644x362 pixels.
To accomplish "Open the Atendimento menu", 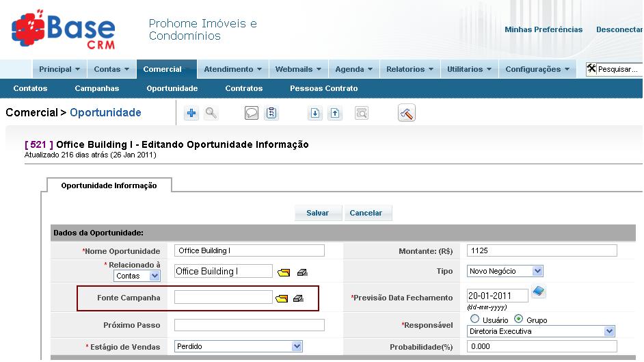I will 232,69.
